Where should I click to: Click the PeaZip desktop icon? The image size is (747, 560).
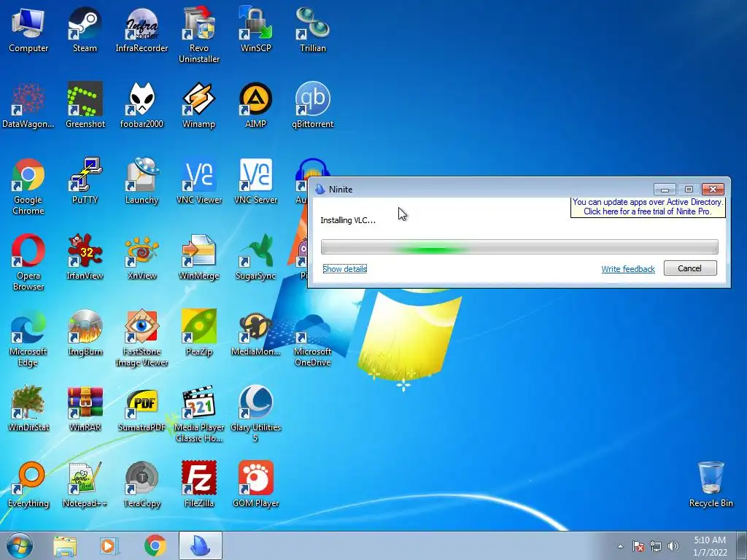(x=198, y=332)
